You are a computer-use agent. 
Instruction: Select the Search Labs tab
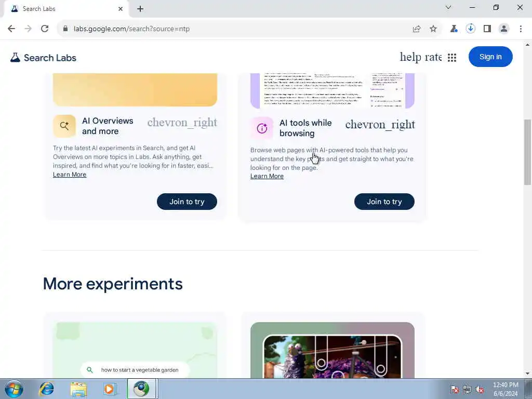pyautogui.click(x=66, y=9)
